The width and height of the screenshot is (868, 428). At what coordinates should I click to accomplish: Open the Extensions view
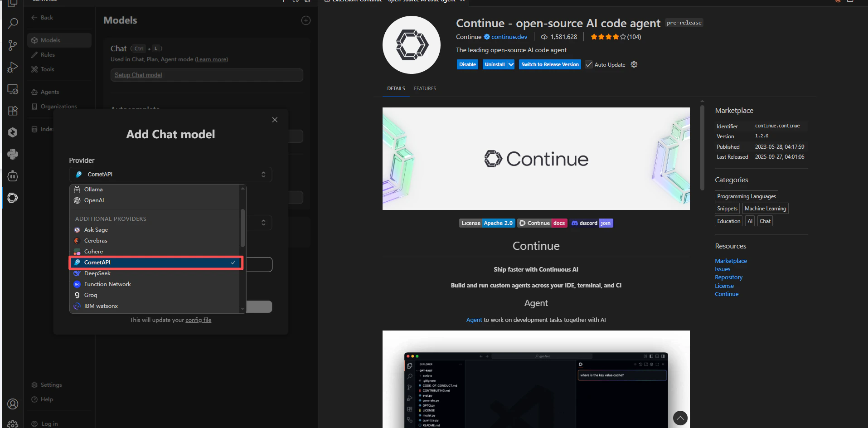[x=12, y=111]
